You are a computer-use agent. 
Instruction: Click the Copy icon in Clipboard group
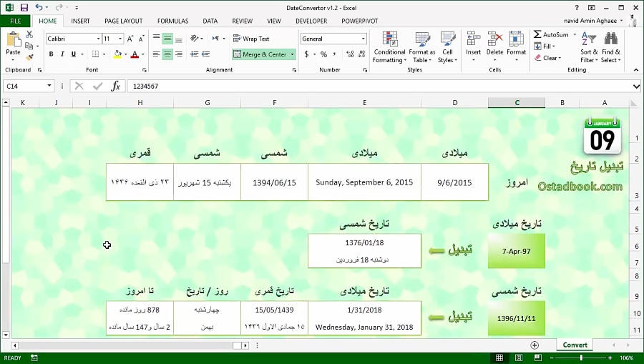[29, 46]
